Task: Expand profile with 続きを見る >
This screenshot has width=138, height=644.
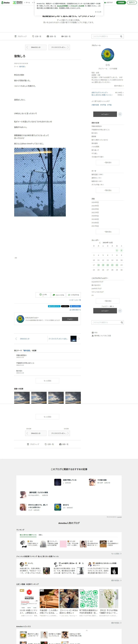Action: (119, 86)
